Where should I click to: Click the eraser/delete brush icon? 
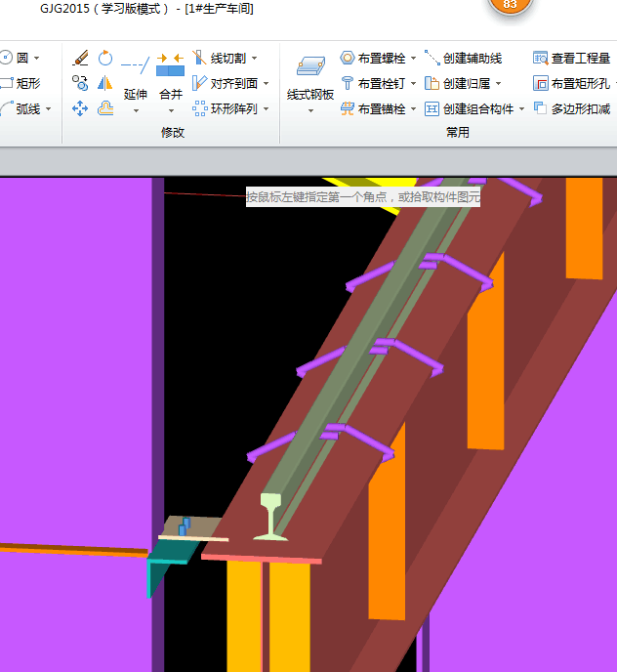coord(80,58)
